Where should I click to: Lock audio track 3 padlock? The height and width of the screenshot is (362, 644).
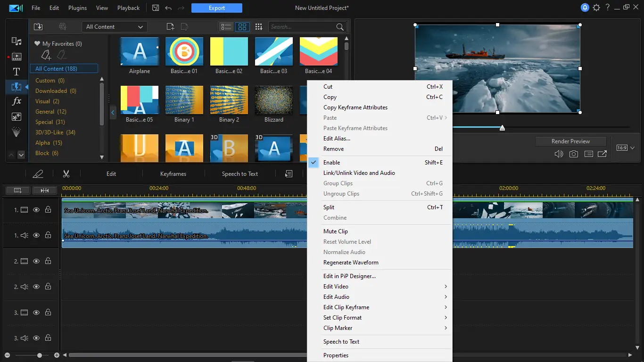point(48,338)
